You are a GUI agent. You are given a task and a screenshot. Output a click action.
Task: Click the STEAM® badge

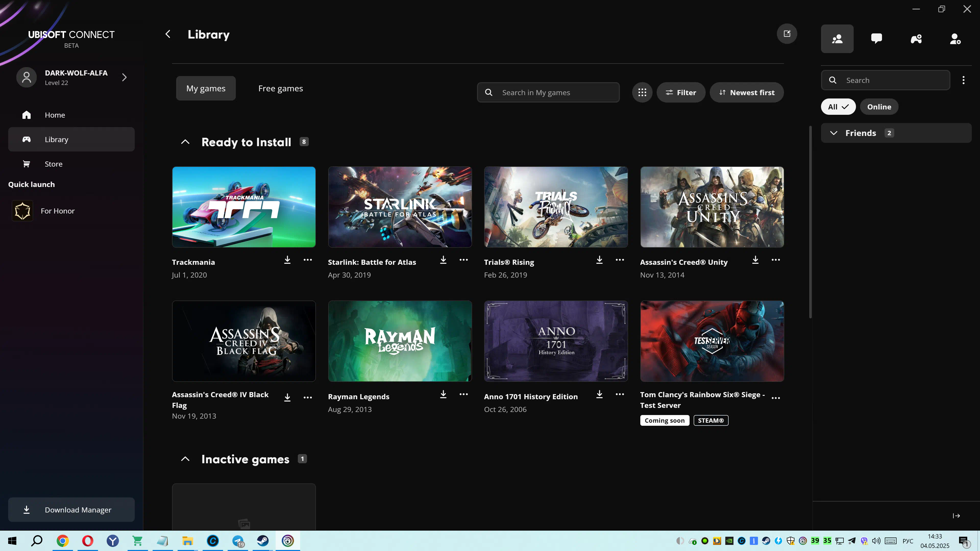point(711,421)
